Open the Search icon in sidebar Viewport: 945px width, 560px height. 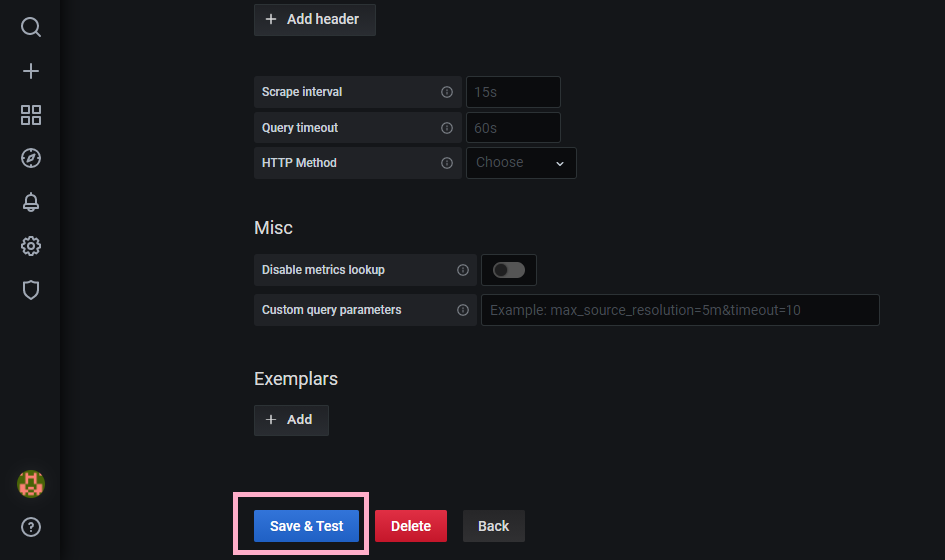(x=31, y=27)
